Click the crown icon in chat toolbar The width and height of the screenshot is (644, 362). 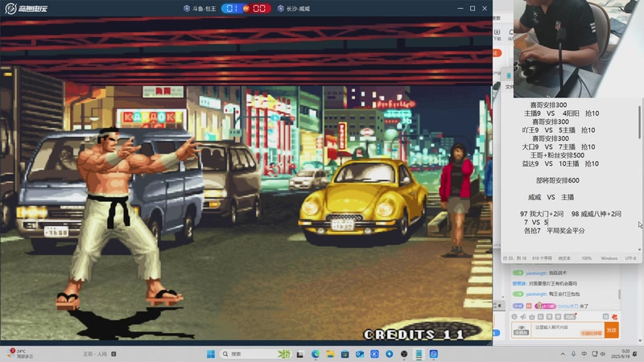(x=532, y=316)
